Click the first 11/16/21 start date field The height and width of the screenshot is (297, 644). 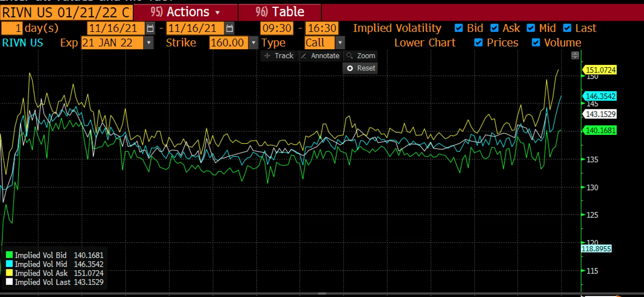tap(116, 28)
